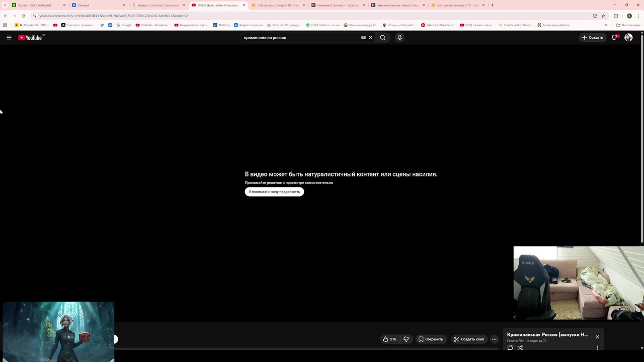Open the Смотреть сериалы bookmark
This screenshot has width=644, height=362.
(78, 25)
